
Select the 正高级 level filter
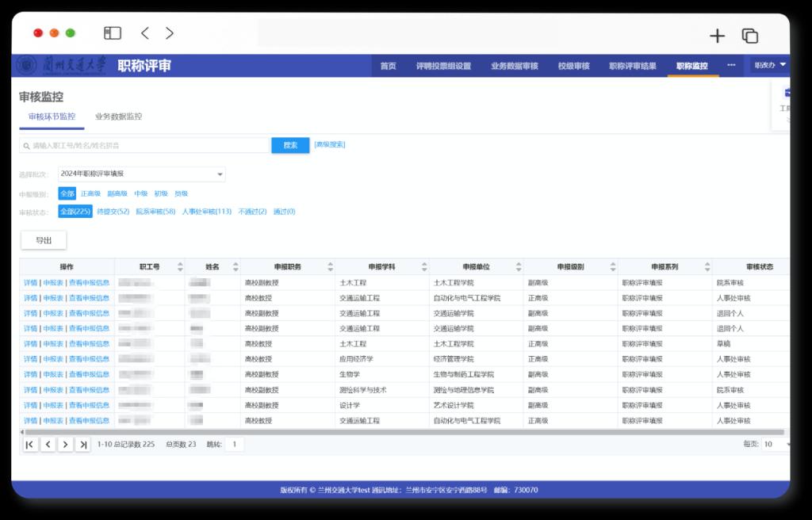coord(90,193)
